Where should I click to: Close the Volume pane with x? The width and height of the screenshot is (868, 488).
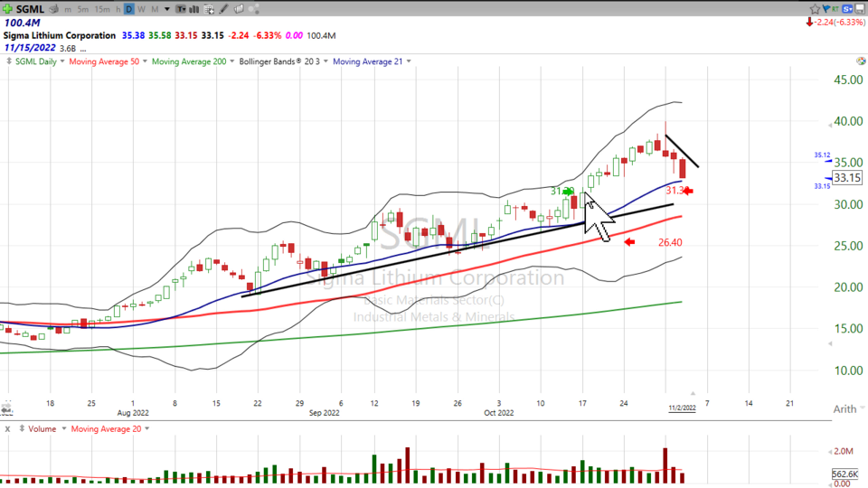7,428
